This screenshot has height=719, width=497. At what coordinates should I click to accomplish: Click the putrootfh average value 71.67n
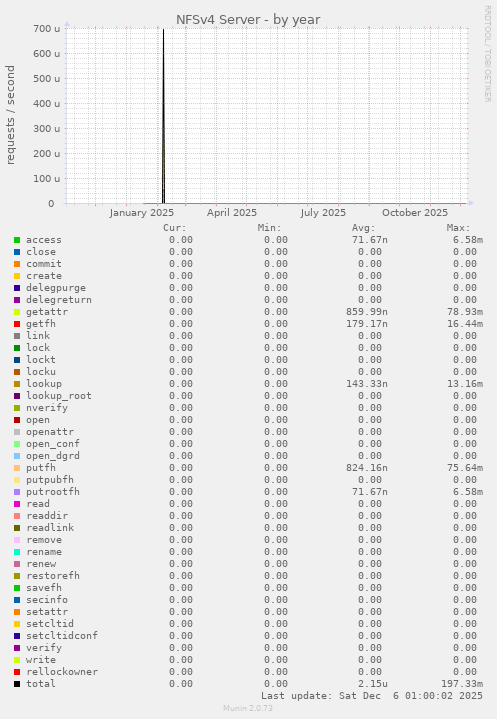tap(370, 492)
